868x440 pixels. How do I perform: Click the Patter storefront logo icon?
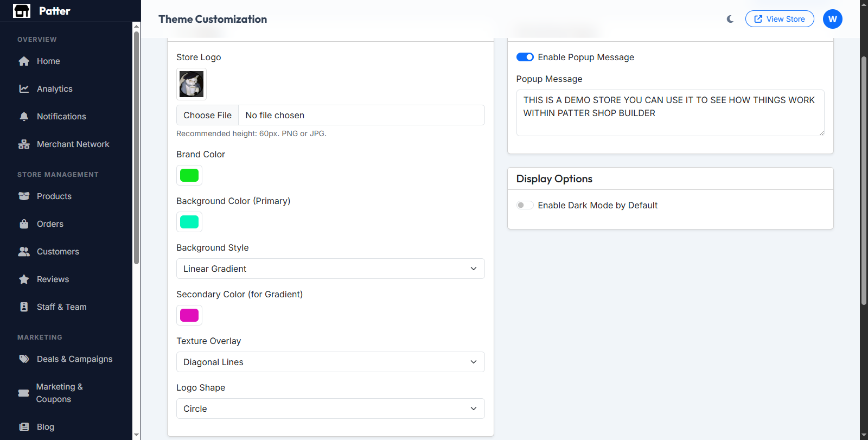pyautogui.click(x=22, y=11)
